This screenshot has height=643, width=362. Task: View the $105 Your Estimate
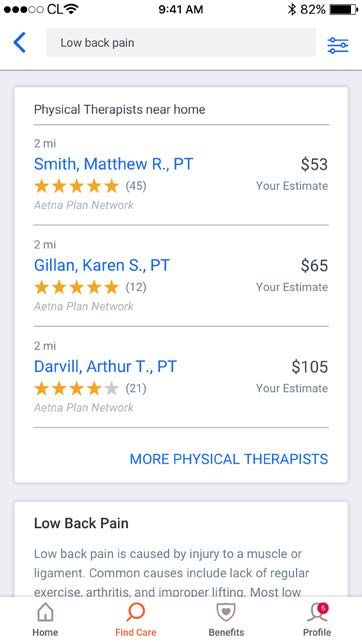pyautogui.click(x=292, y=377)
